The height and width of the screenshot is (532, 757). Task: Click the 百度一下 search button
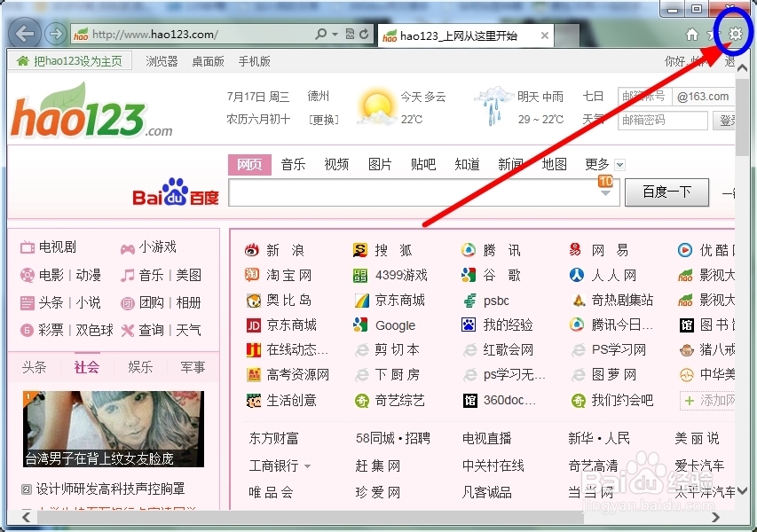point(666,192)
